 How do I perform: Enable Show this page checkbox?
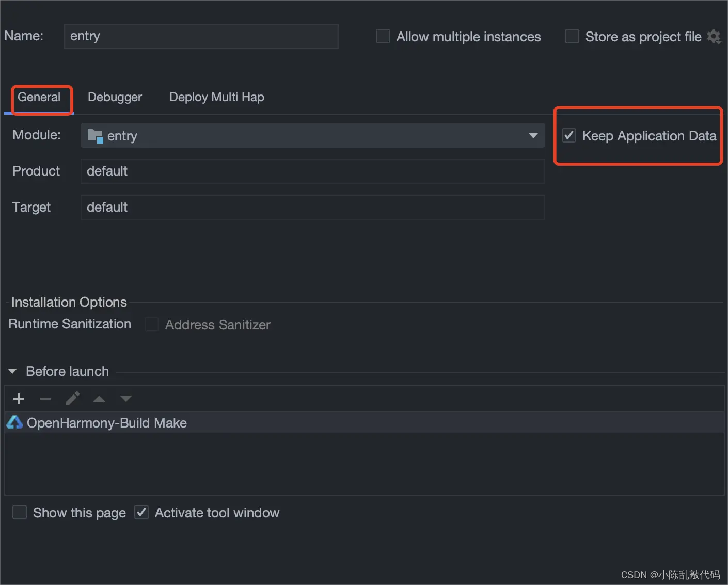coord(20,512)
